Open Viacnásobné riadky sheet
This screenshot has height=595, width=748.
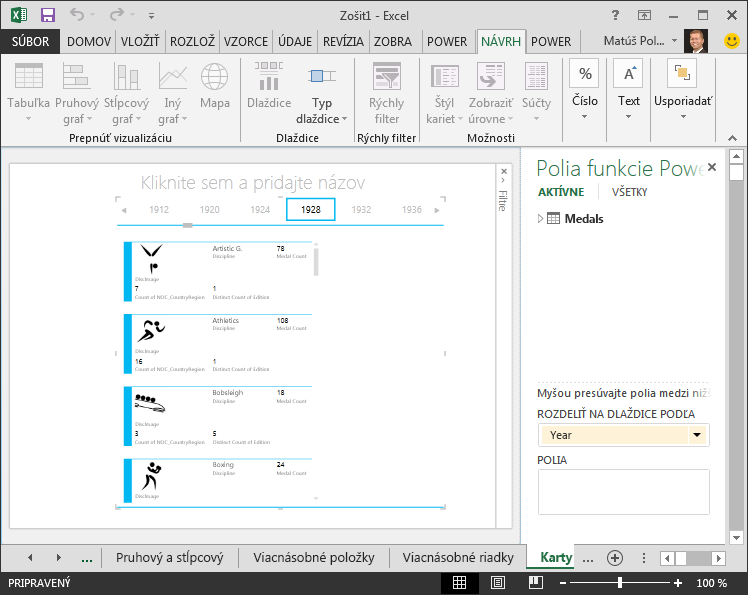[458, 557]
